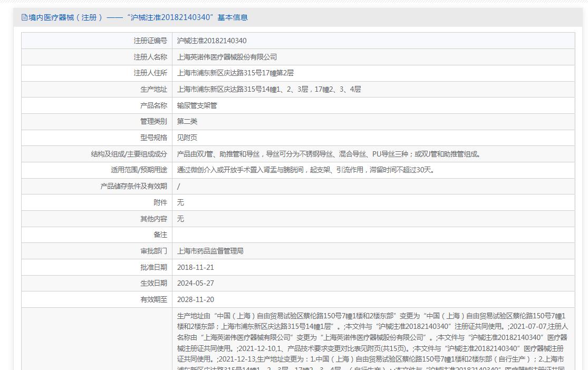Click the 产品储存条件及有效期 row label
Screen dimensions: 588x370
tap(134, 186)
